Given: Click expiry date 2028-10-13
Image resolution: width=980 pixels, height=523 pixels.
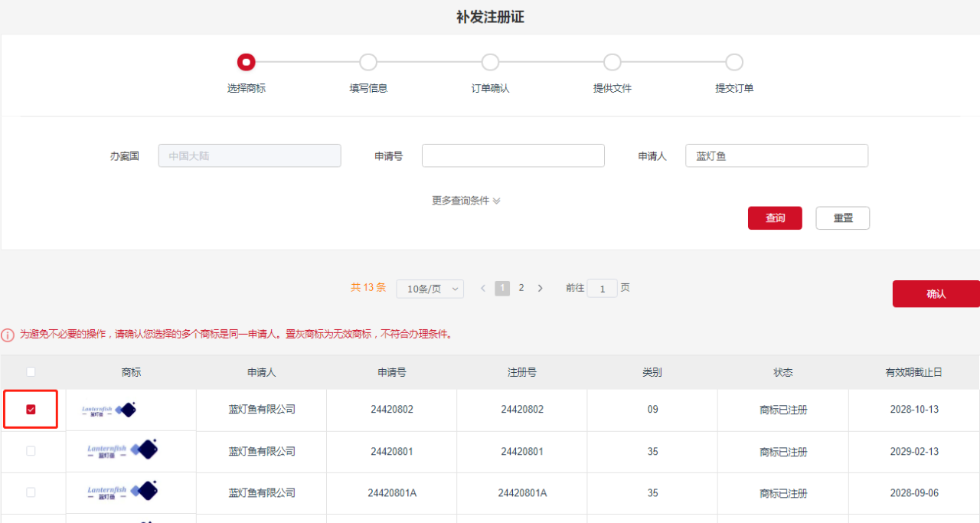Looking at the screenshot, I should (914, 410).
